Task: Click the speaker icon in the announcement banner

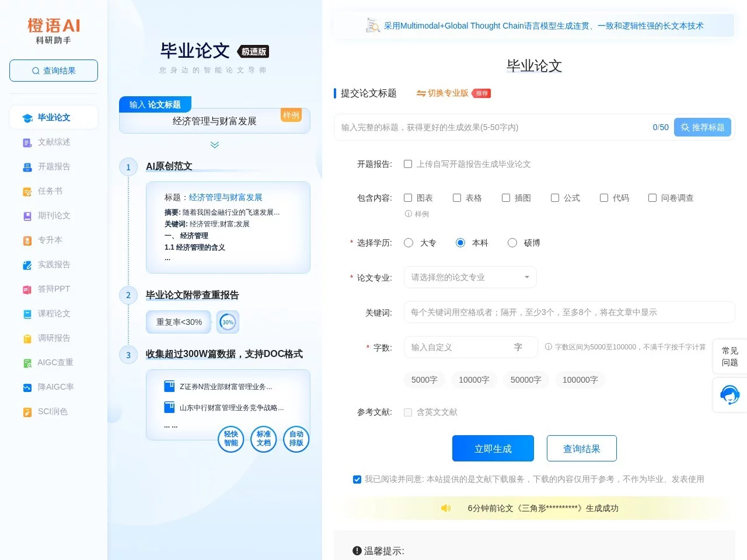Action: click(x=446, y=508)
